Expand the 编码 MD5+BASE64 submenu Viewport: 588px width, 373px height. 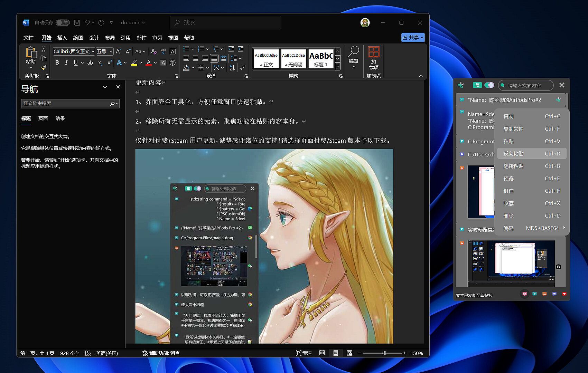(x=532, y=228)
